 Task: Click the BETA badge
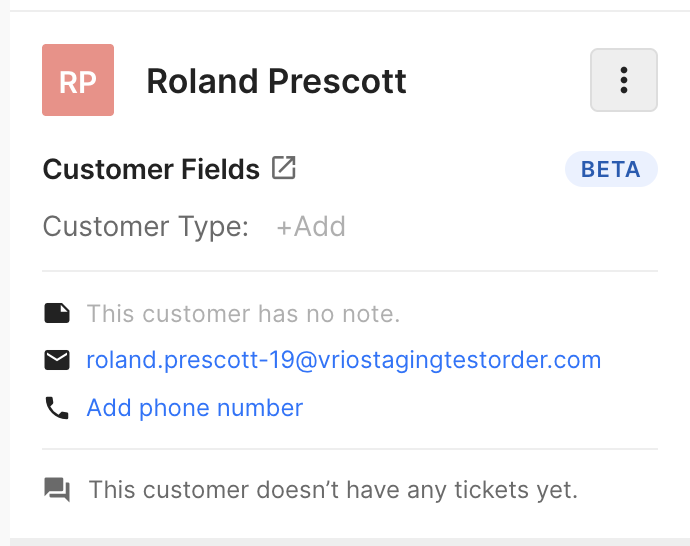[611, 169]
